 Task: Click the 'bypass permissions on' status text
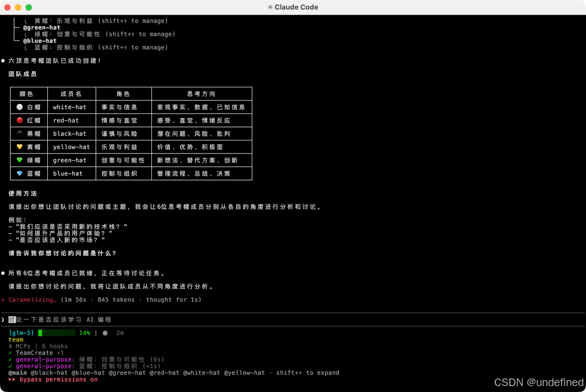[58, 380]
